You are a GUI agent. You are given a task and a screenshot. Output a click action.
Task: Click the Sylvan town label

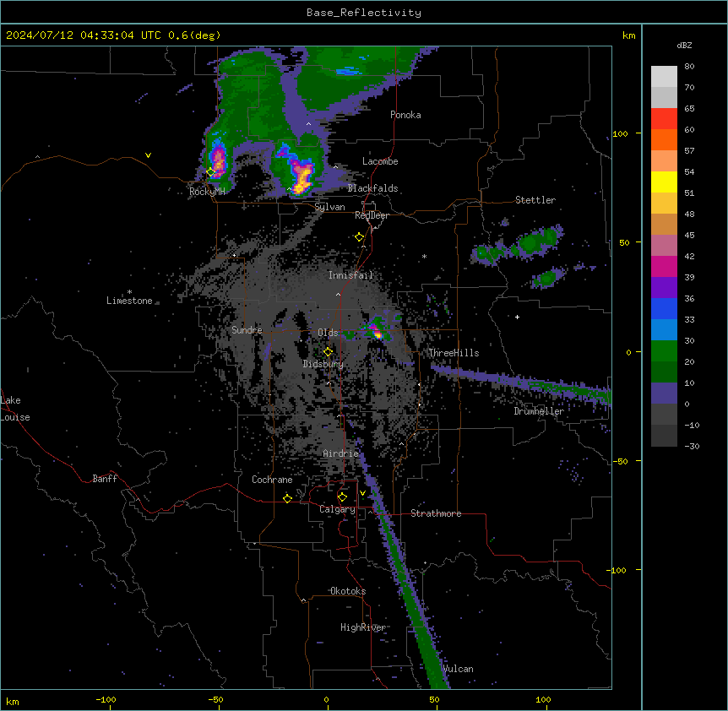tap(329, 207)
